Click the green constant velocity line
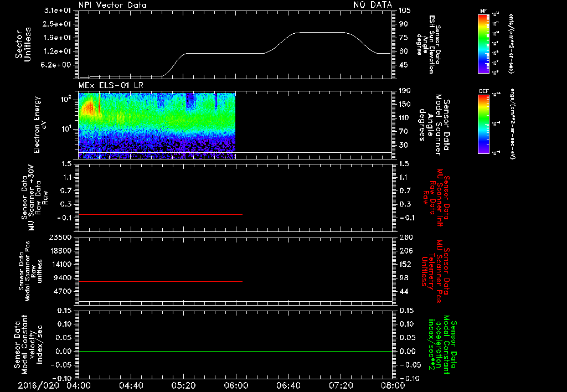 click(x=235, y=351)
